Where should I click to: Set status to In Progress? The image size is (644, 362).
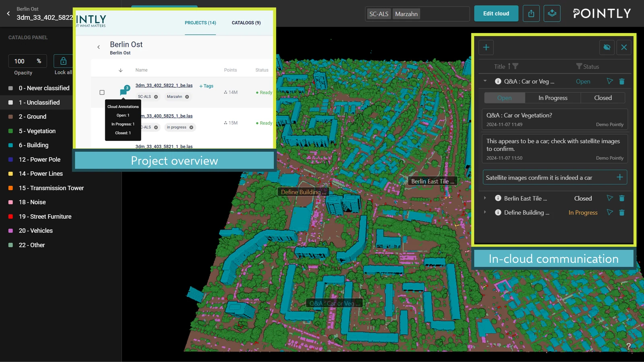[x=553, y=98]
